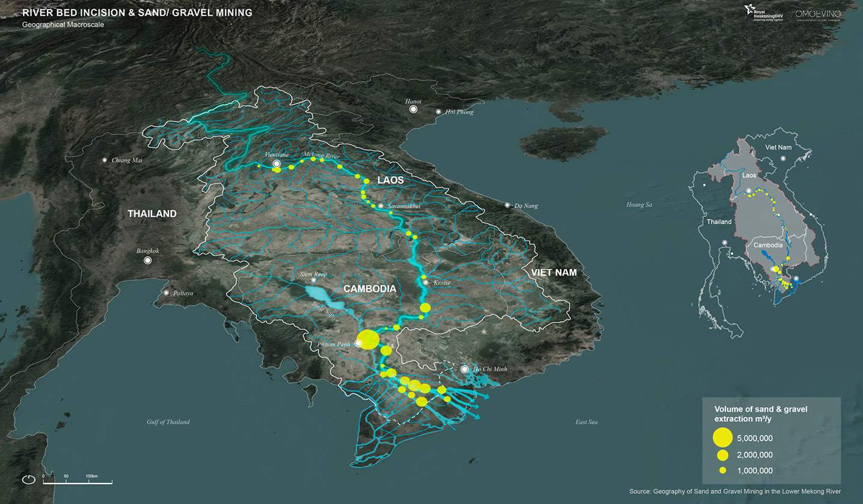The width and height of the screenshot is (863, 504).
Task: Click the OMGEVING logo
Action: tap(818, 14)
